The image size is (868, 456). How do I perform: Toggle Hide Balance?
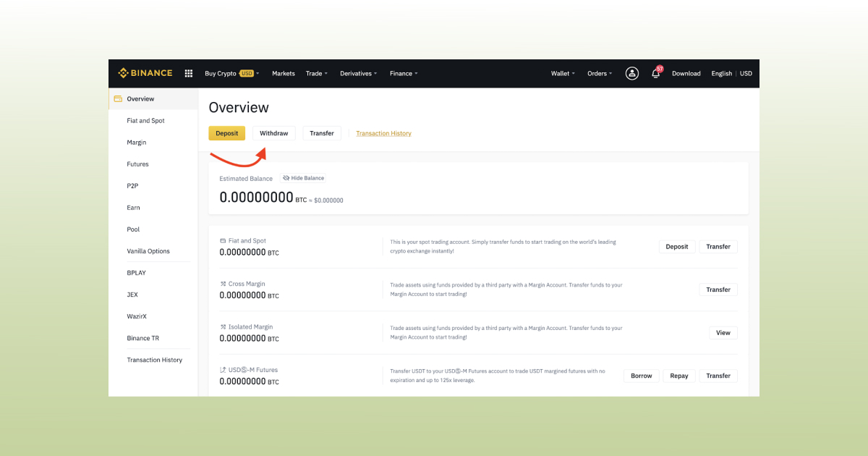click(303, 178)
